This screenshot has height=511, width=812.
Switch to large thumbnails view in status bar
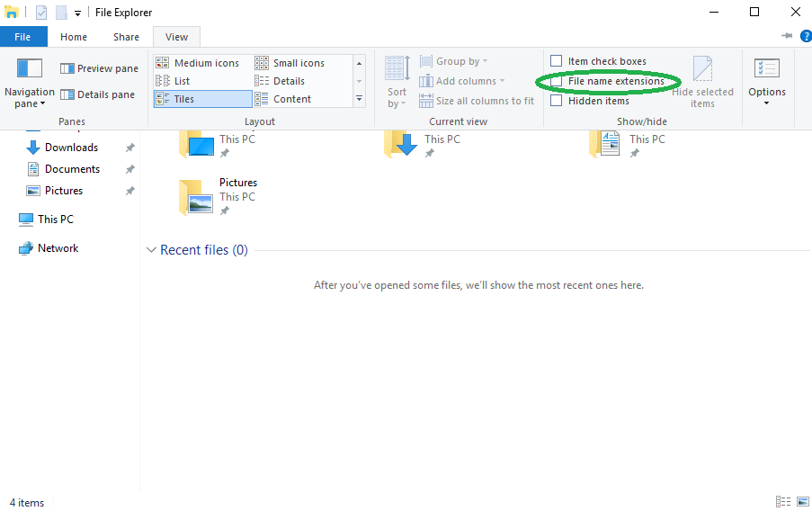pyautogui.click(x=801, y=502)
